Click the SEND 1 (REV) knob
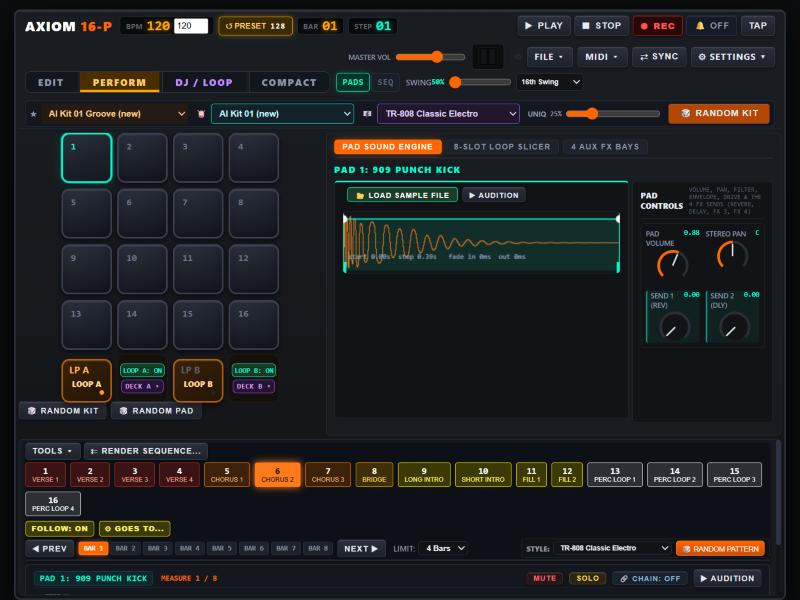The height and width of the screenshot is (600, 800). tap(674, 328)
